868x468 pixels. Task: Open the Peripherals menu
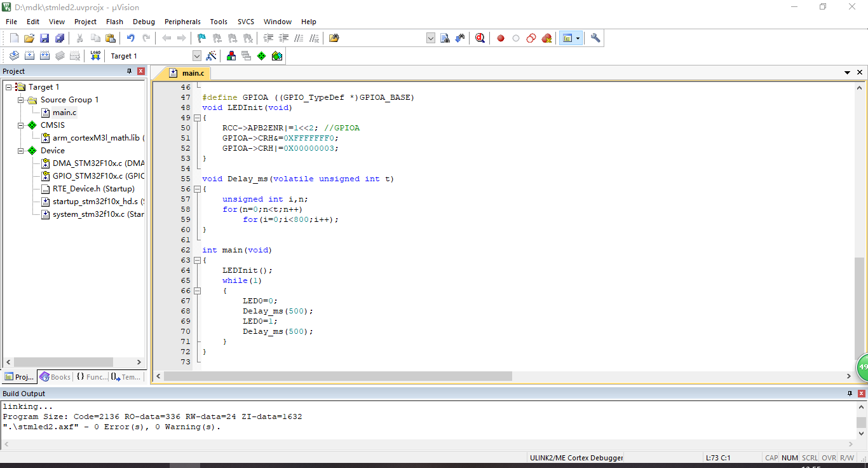tap(182, 22)
